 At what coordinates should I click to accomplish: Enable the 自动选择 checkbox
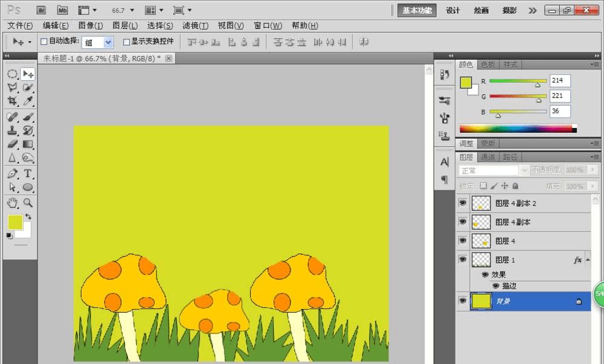click(x=43, y=42)
